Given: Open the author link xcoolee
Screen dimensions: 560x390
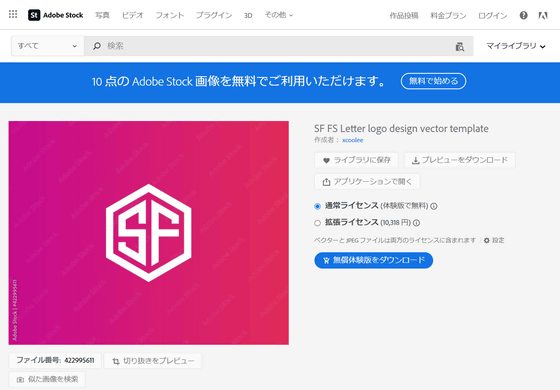Looking at the screenshot, I should coord(352,140).
